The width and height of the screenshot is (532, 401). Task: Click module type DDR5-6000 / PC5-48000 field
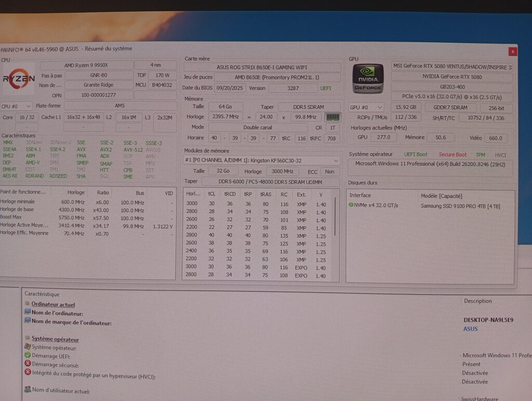(x=270, y=182)
